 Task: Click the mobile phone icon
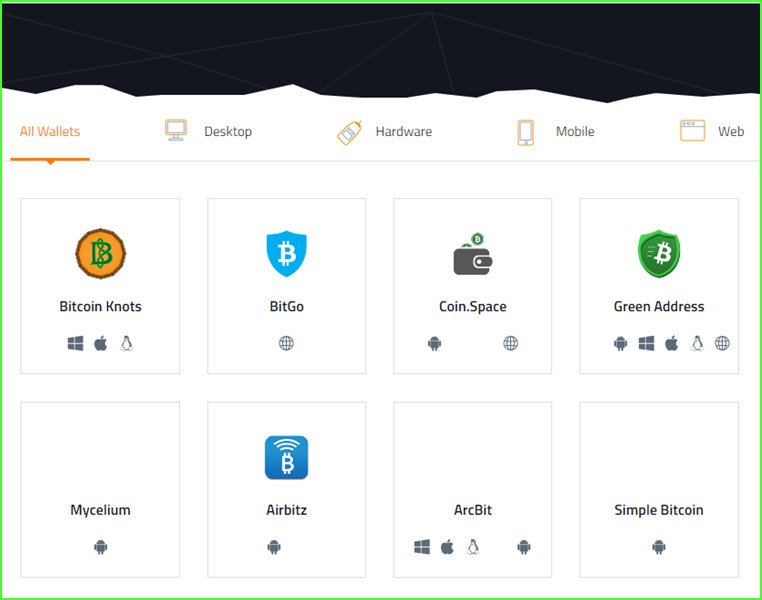[x=525, y=133]
